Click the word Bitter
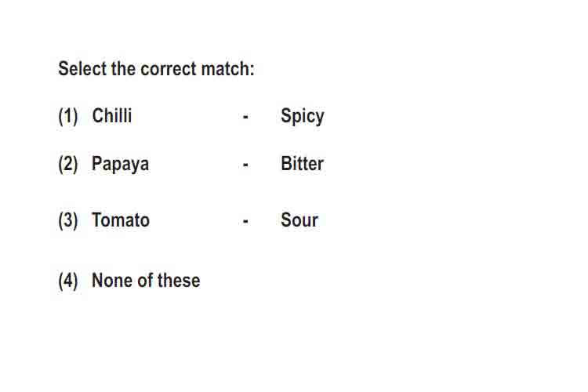Image resolution: width=588 pixels, height=392 pixels. click(x=302, y=164)
